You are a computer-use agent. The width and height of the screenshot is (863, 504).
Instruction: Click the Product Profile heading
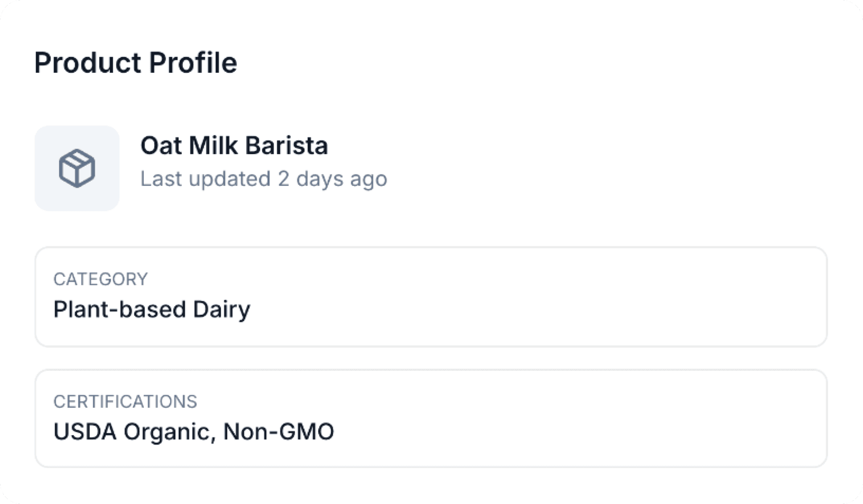(x=135, y=63)
